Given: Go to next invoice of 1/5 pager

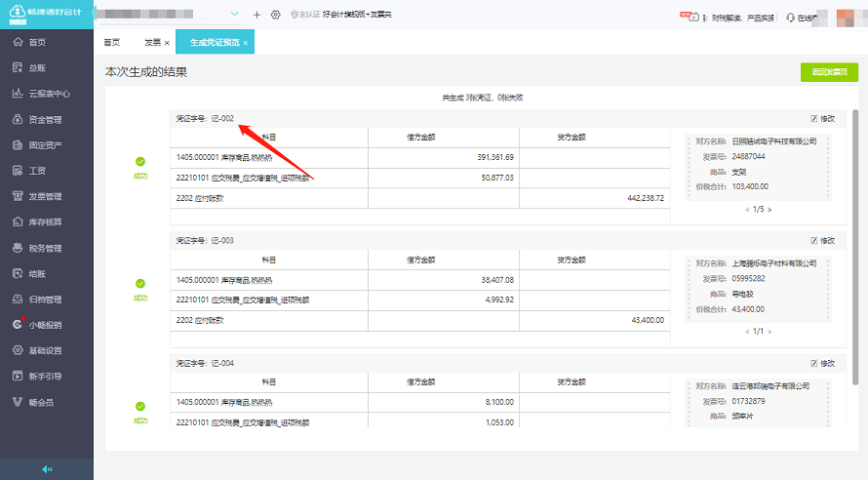Looking at the screenshot, I should 769,210.
